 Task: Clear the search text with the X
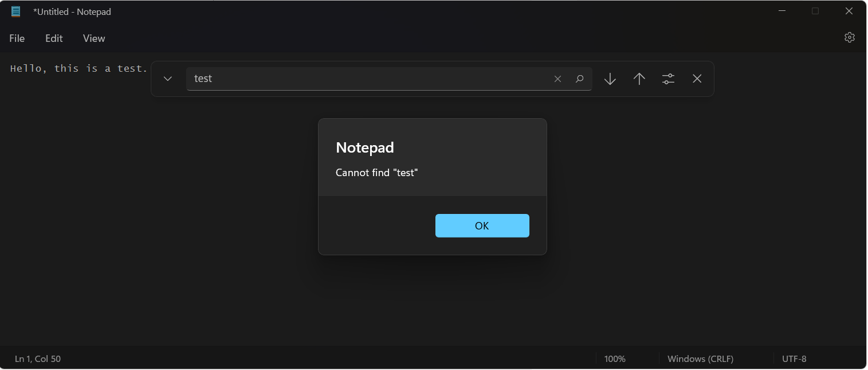pos(557,79)
